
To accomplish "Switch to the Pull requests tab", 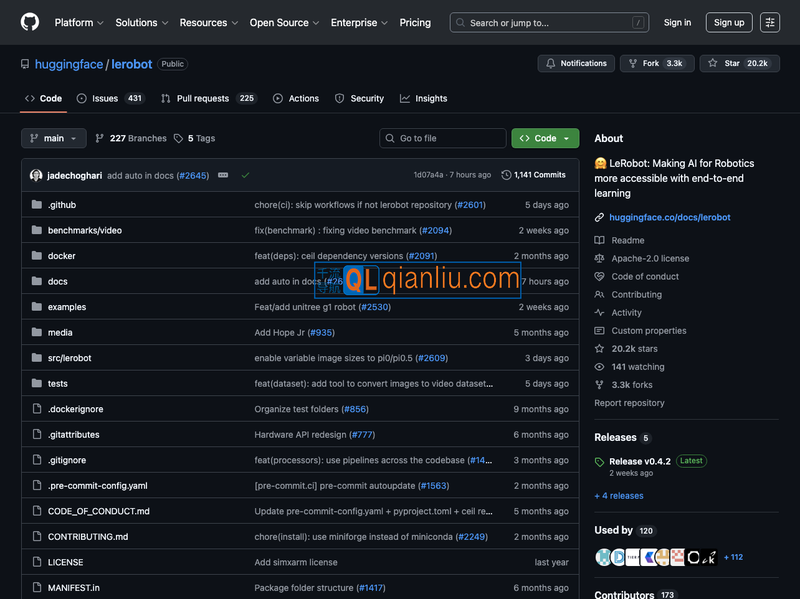I will 209,99.
